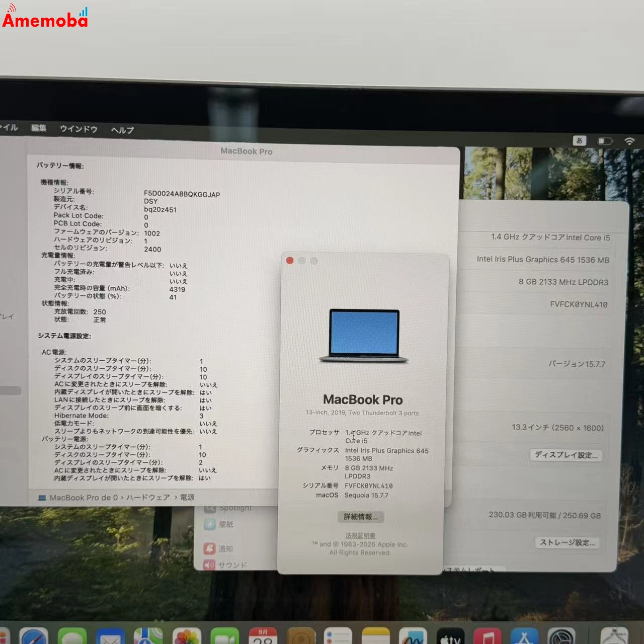Screen dimensions: 644x644
Task: Click the ストレージ設定... button
Action: pyautogui.click(x=567, y=542)
